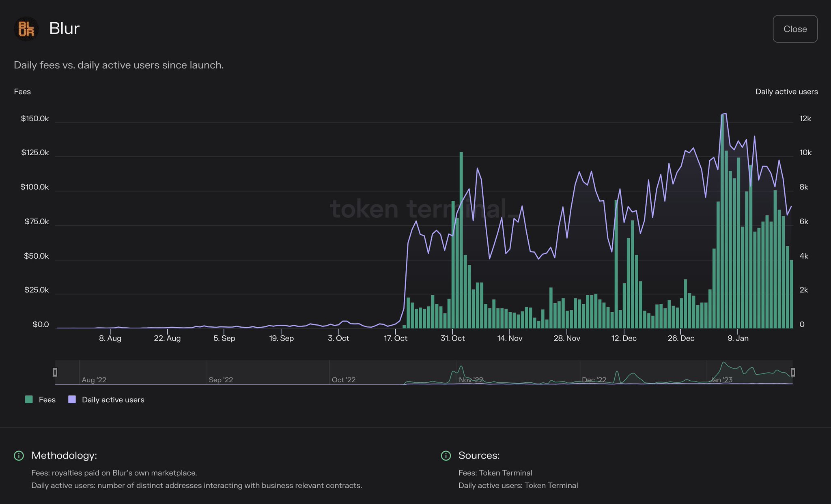Hide the green Fees bars using the legend
This screenshot has width=831, height=504.
[41, 399]
